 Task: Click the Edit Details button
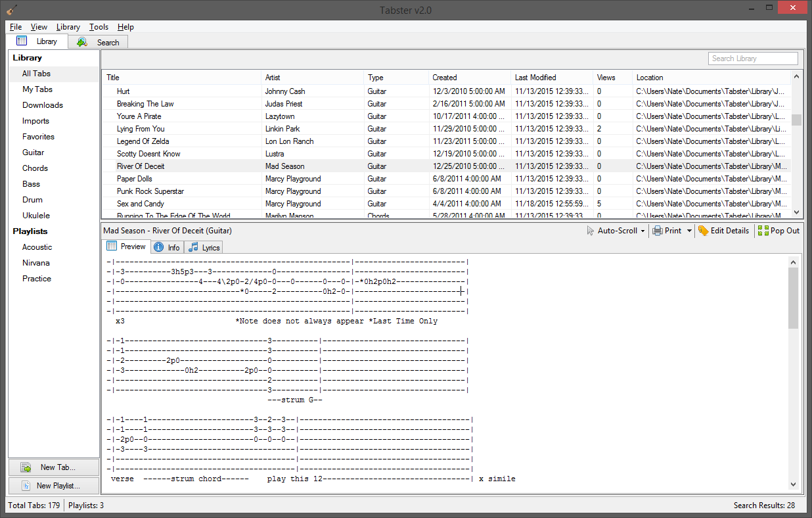coord(723,231)
